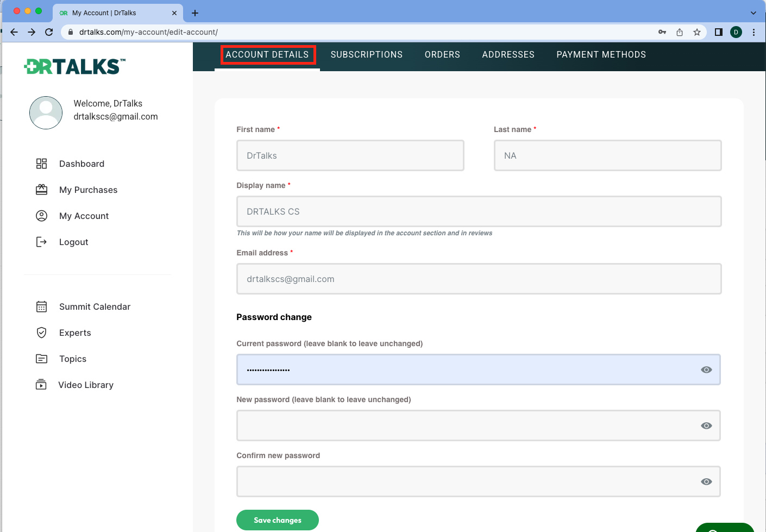
Task: Click the Summit Calendar icon
Action: coord(41,306)
